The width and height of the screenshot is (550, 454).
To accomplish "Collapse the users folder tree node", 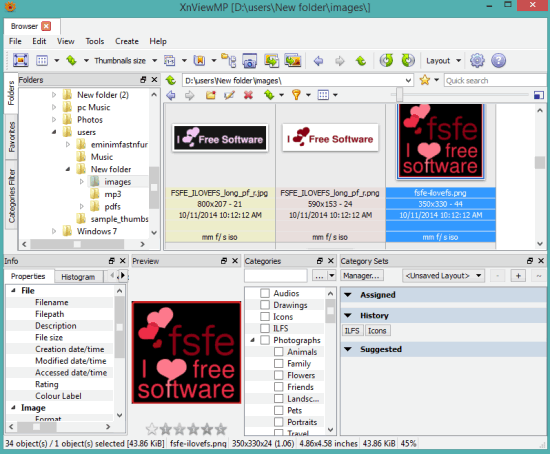I will [54, 132].
